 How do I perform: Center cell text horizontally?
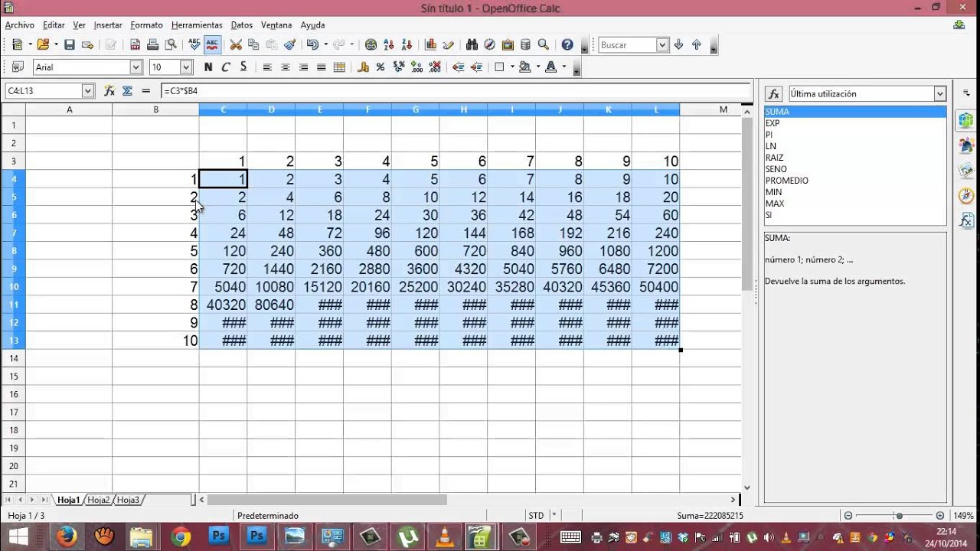(x=286, y=67)
